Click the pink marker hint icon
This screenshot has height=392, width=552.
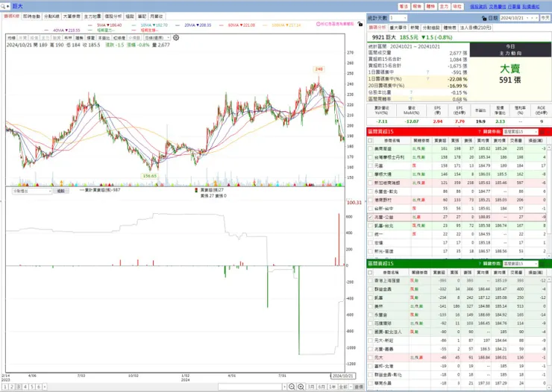pyautogui.click(x=319, y=24)
